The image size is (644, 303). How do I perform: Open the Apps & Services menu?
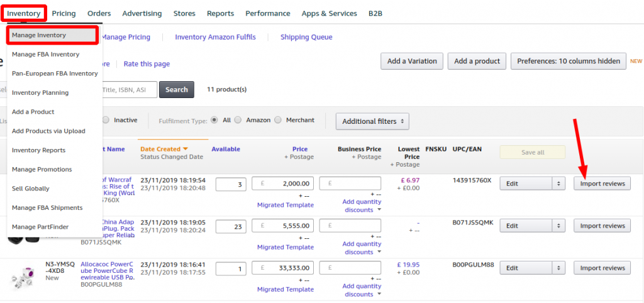click(330, 14)
